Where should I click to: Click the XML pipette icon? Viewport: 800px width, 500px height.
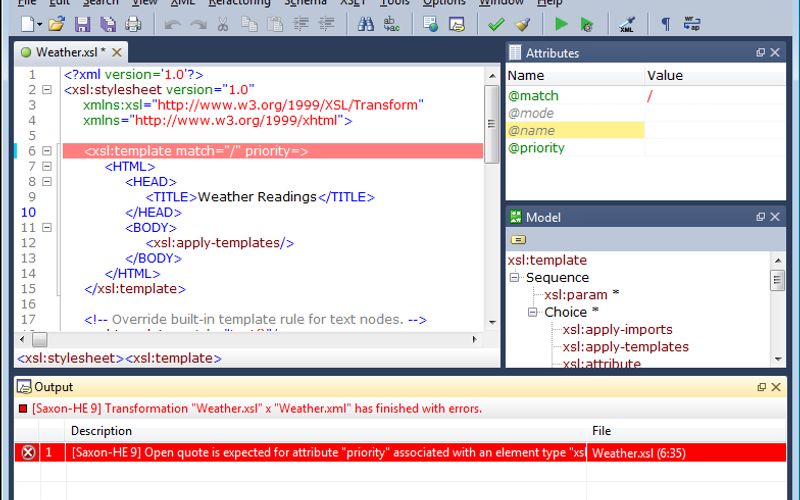click(x=627, y=24)
